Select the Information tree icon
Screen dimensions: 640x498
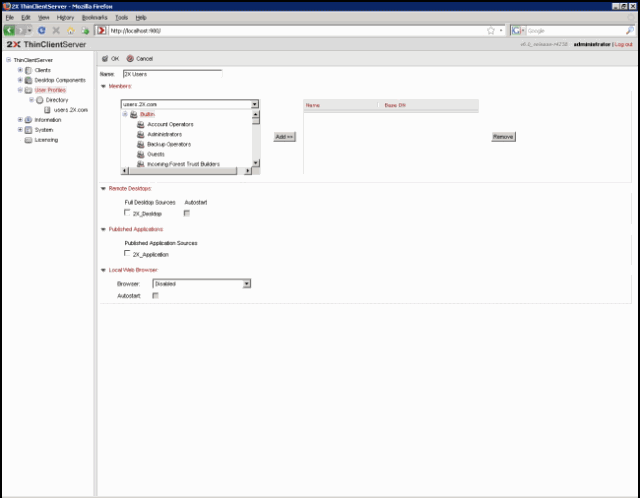[29, 120]
